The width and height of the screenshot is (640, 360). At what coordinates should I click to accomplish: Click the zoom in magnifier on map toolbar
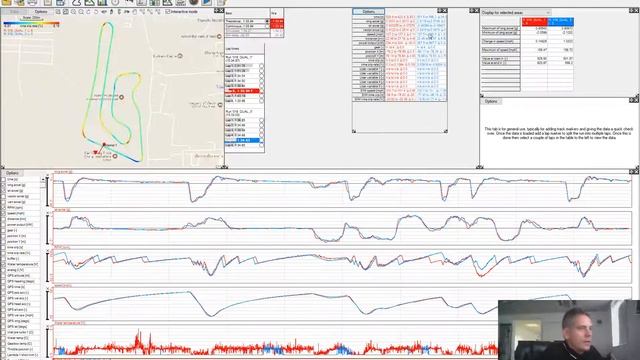[73, 11]
